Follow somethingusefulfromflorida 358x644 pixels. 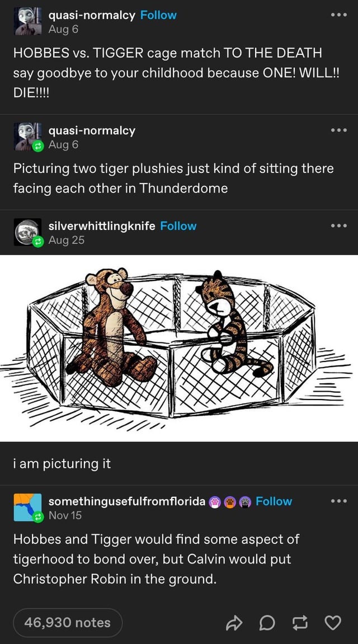[274, 502]
